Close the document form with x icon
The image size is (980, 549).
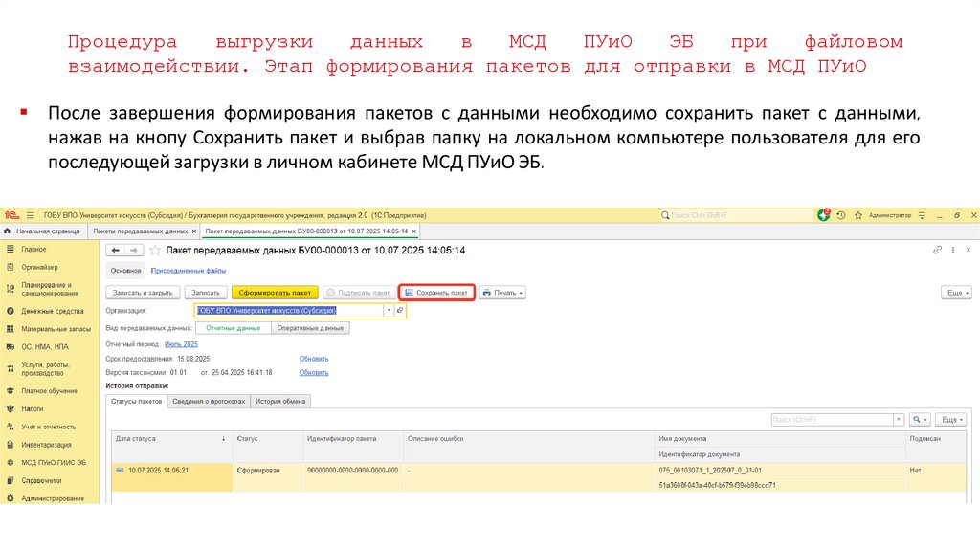969,250
